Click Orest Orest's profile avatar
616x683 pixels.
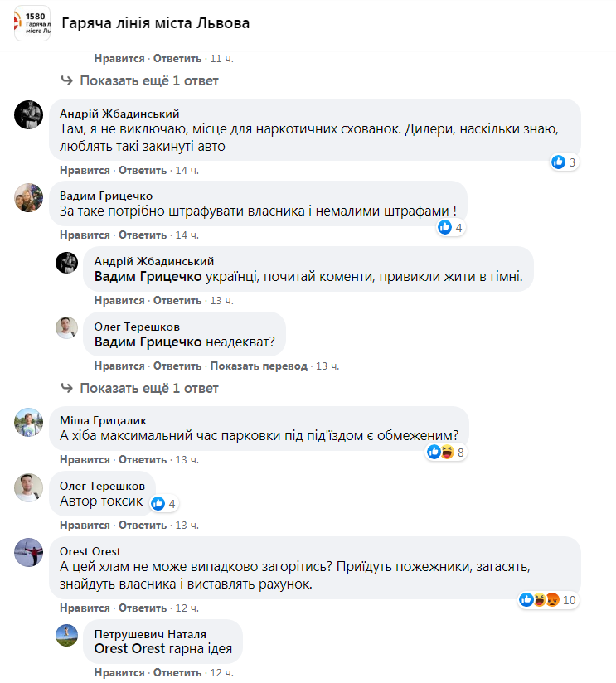[x=29, y=553]
